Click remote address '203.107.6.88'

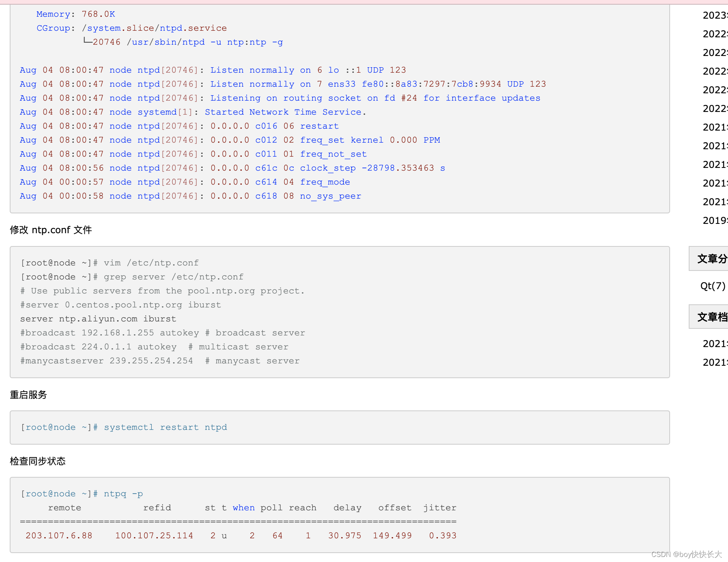pyautogui.click(x=59, y=536)
